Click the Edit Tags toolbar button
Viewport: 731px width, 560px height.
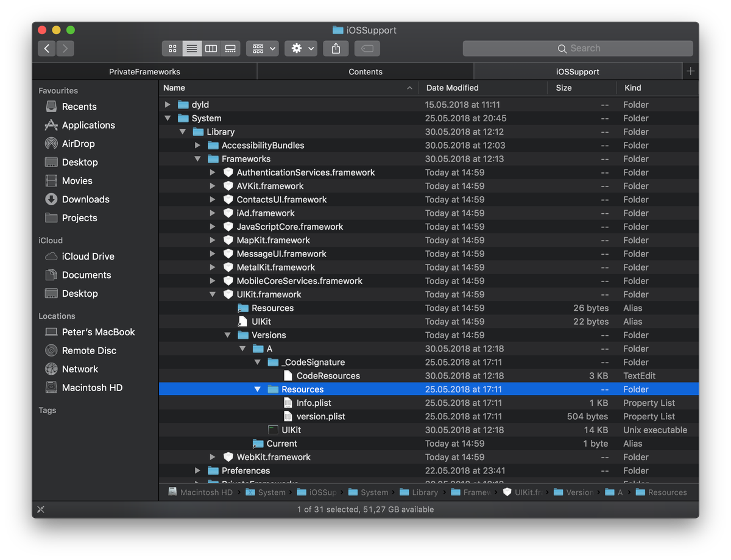pos(367,48)
